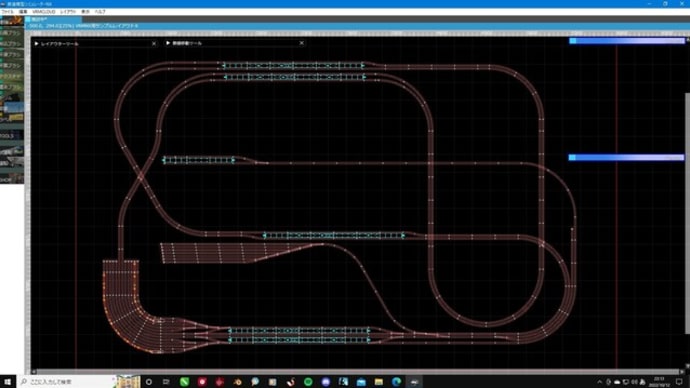Open the 編集 menu
The height and width of the screenshot is (388, 690).
click(23, 12)
